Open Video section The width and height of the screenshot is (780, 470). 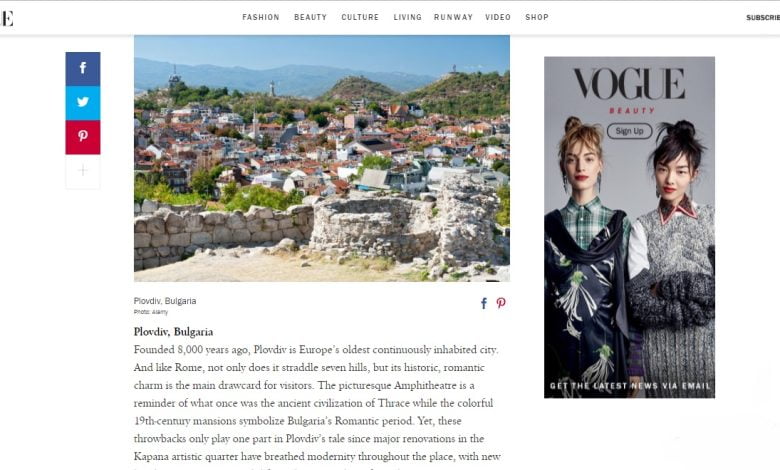coord(498,17)
